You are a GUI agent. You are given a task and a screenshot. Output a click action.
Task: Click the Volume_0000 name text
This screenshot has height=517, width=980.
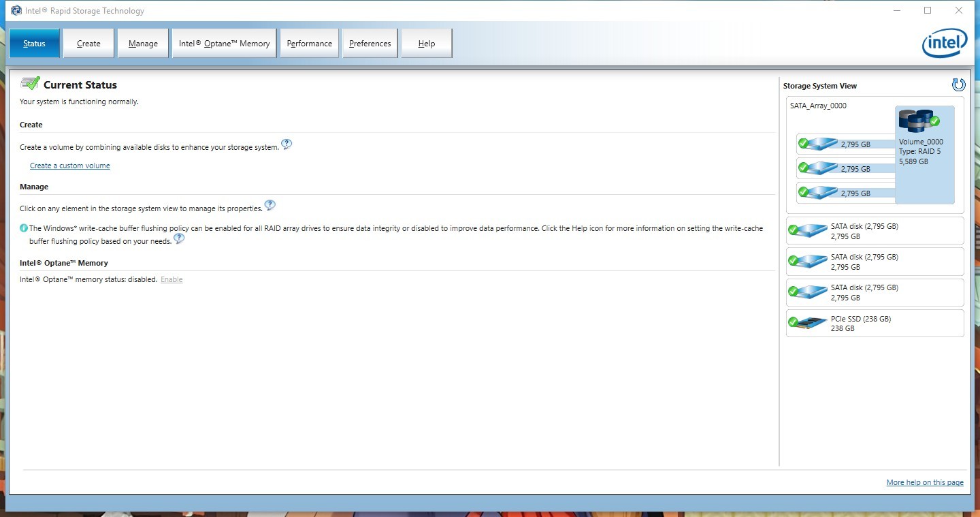click(x=921, y=142)
